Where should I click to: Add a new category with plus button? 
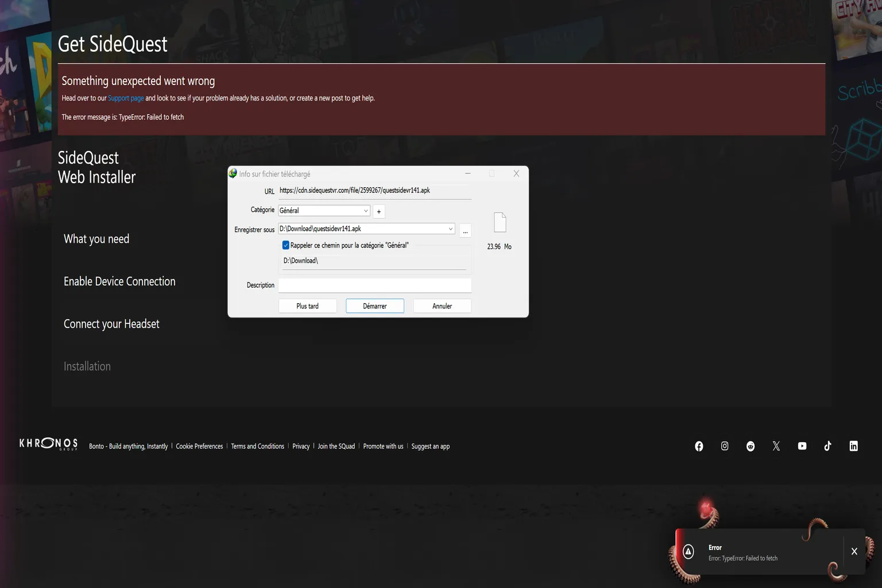tap(379, 211)
